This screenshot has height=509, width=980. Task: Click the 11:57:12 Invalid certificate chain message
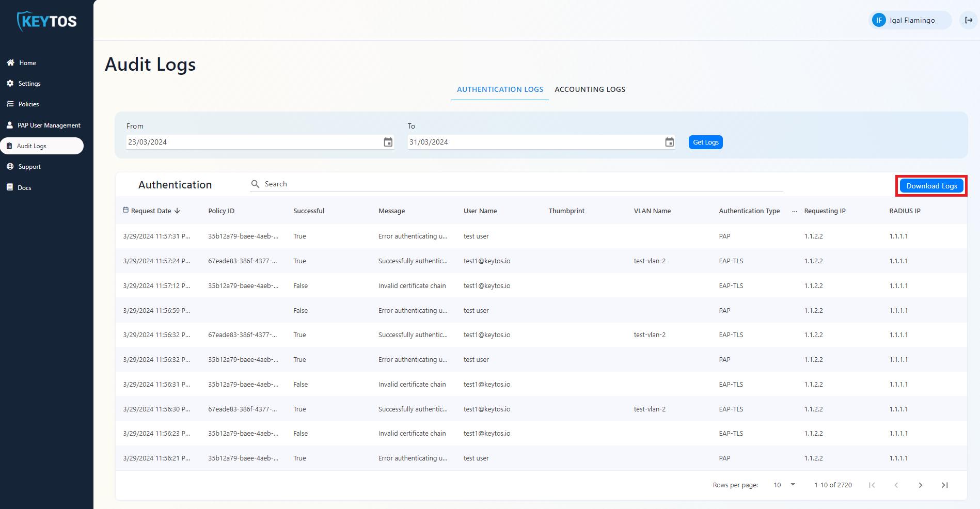point(412,285)
